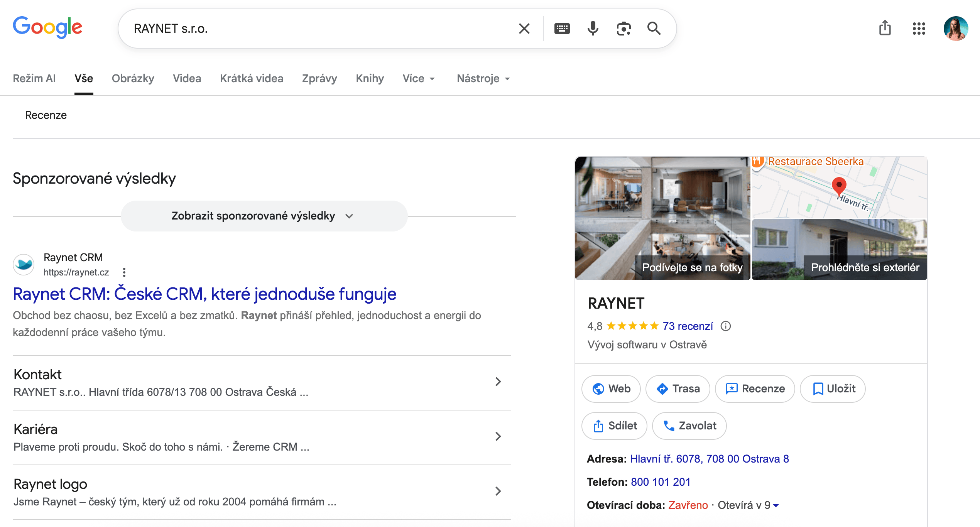Switch to Režim AI tab
The width and height of the screenshot is (980, 527).
click(34, 78)
